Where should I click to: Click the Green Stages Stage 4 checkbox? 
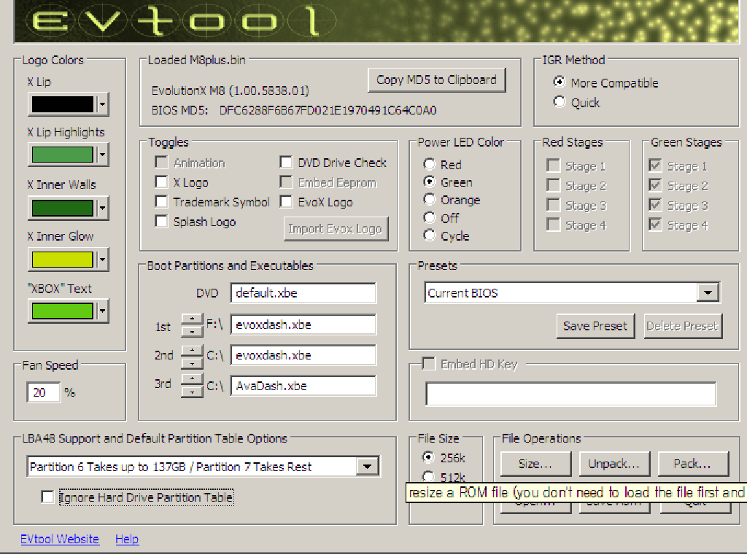click(655, 225)
